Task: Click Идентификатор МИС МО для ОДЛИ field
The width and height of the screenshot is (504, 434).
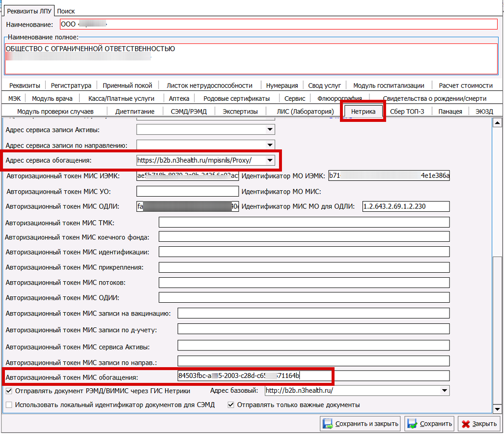Action: pos(406,206)
